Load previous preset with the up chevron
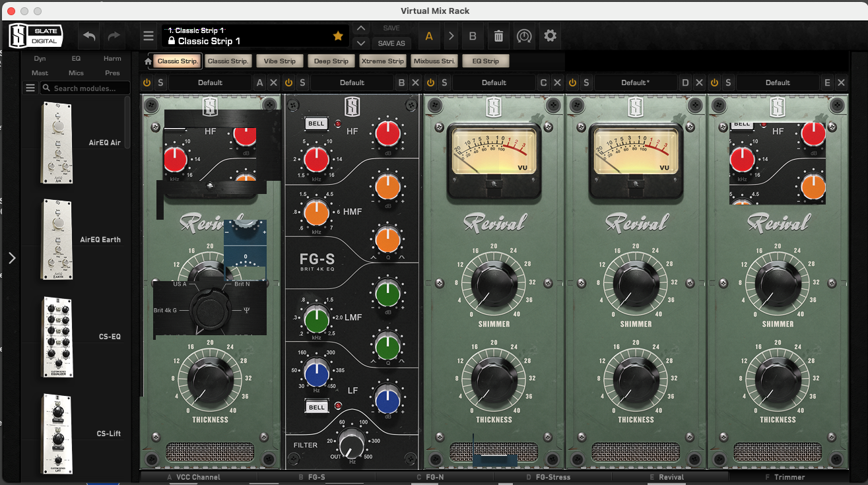This screenshot has height=485, width=868. (x=360, y=28)
